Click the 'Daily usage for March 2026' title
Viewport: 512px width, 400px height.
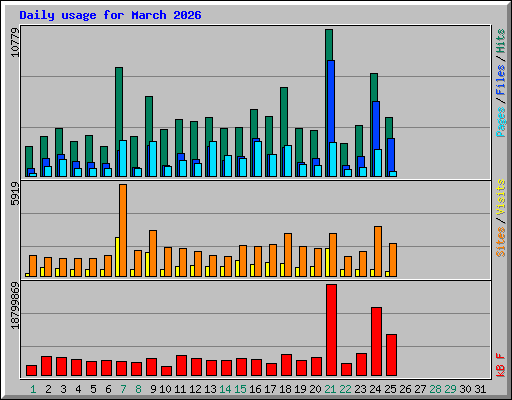click(x=110, y=15)
